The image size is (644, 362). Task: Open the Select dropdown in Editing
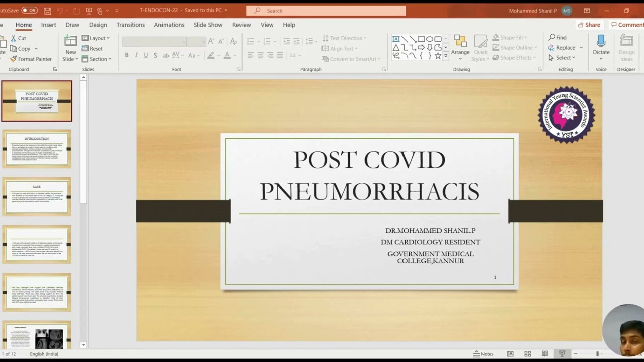coord(561,58)
